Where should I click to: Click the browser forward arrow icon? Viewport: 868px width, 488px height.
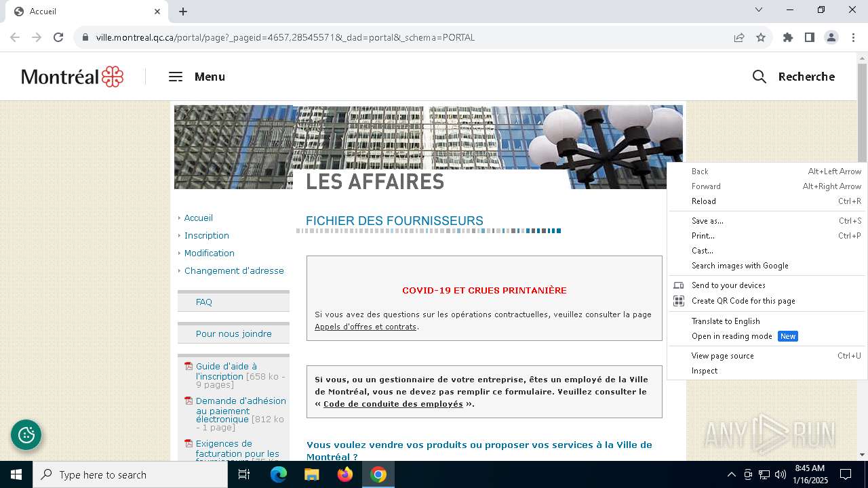[37, 37]
